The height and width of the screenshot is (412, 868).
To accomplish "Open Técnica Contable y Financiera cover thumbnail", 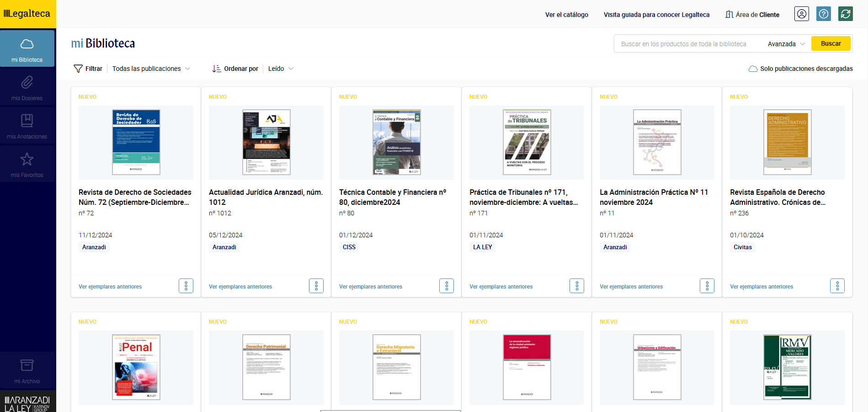I will coord(397,142).
